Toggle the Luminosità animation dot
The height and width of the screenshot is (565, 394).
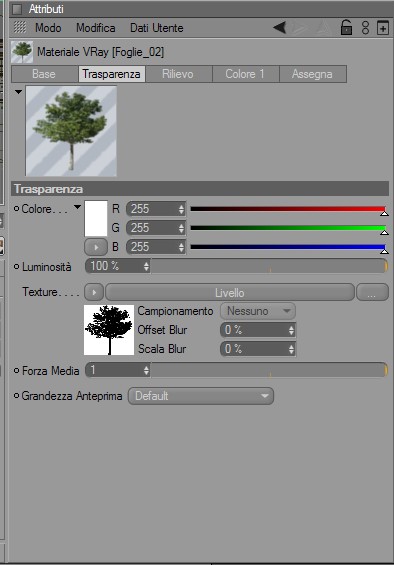tap(16, 267)
